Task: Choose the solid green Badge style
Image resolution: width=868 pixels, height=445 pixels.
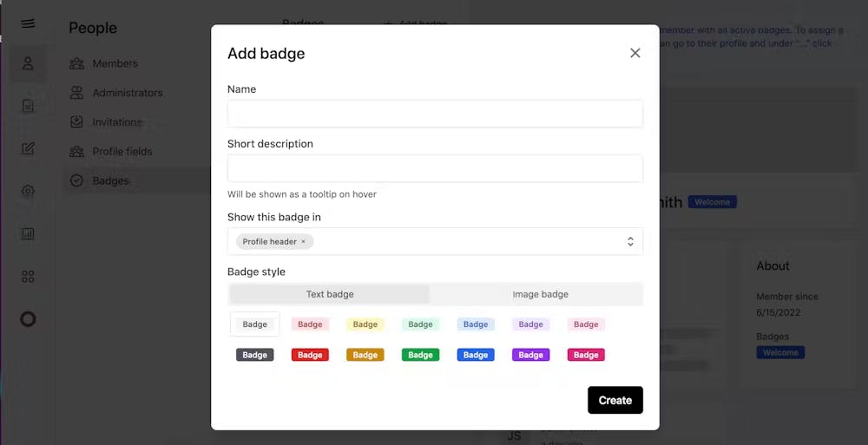Action: (421, 355)
